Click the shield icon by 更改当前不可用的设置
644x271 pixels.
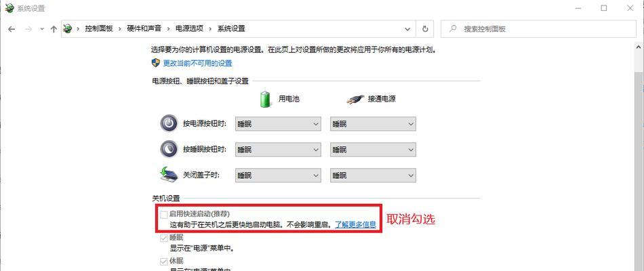coord(156,63)
